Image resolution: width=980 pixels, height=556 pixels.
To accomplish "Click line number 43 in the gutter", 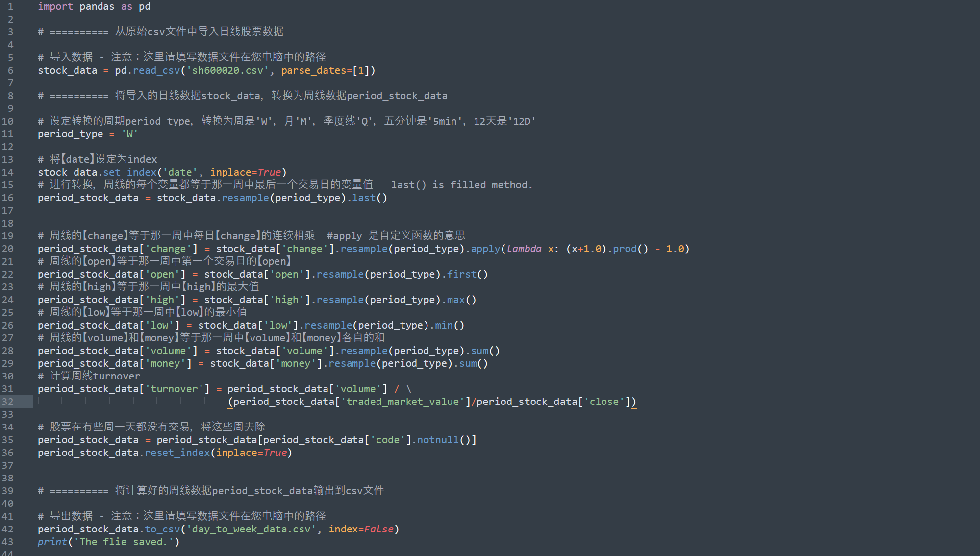I will click(8, 542).
